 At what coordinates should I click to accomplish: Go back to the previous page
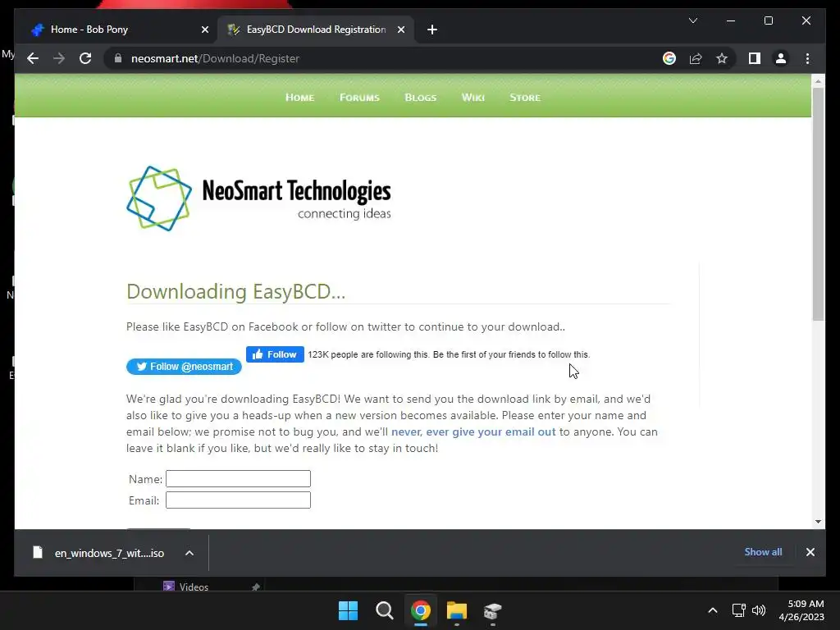tap(33, 58)
